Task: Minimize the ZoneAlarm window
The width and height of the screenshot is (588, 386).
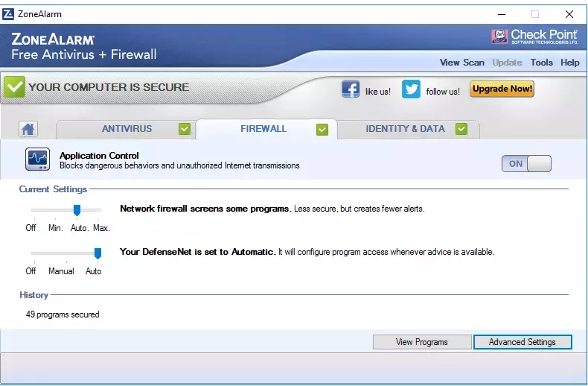Action: pyautogui.click(x=502, y=14)
